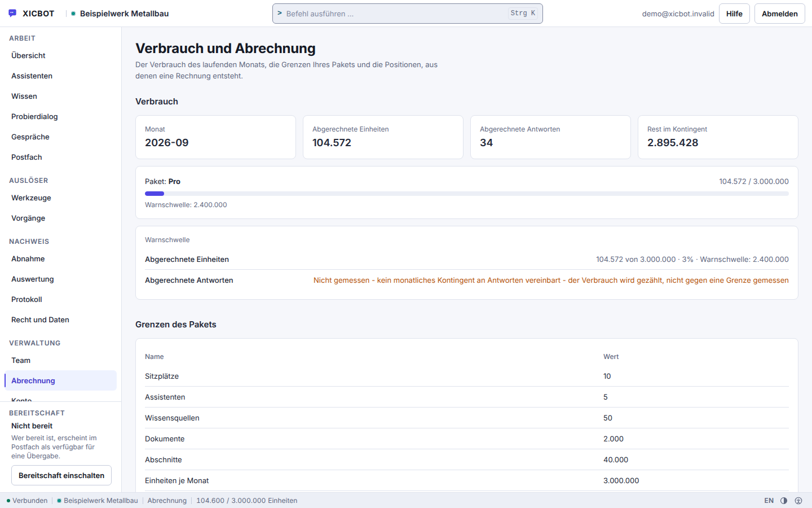Viewport: 812px width, 508px height.
Task: Go to Auswertung in the sidebar
Action: (x=60, y=279)
